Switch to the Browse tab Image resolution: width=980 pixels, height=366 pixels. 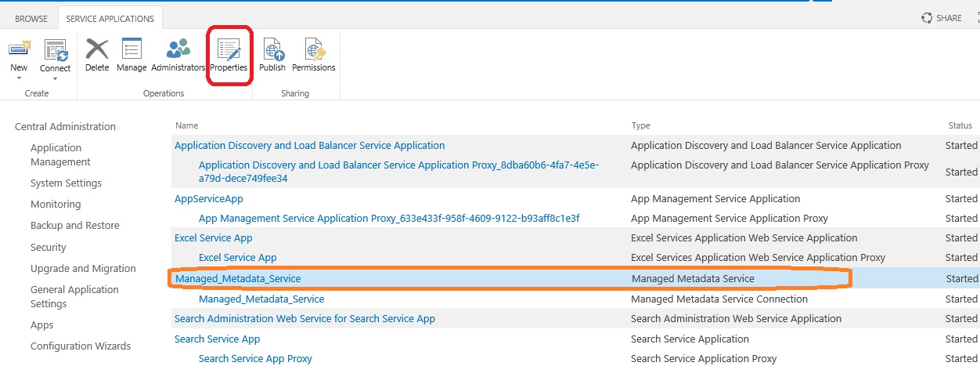click(31, 19)
